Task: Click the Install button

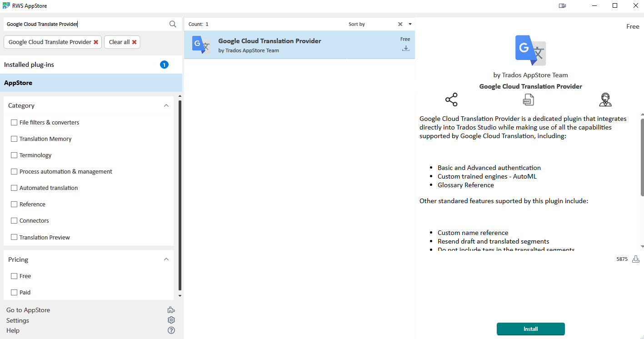Action: coord(531,329)
